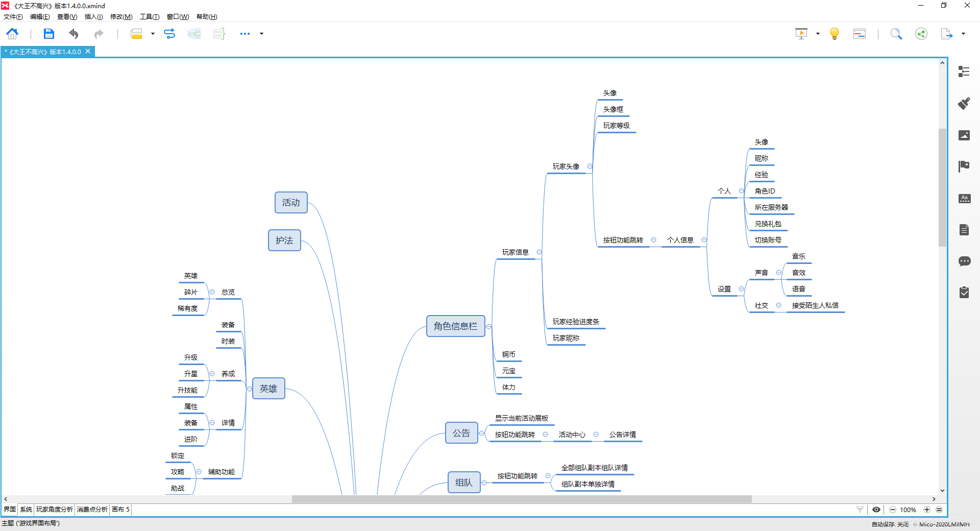Collapse the 设置 branch

point(741,289)
